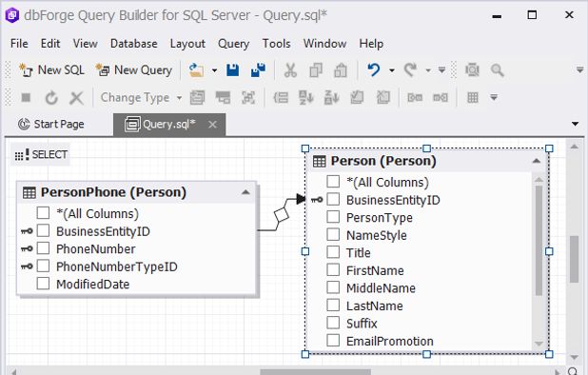Open the Change Type dropdown
588x375 pixels.
point(141,97)
